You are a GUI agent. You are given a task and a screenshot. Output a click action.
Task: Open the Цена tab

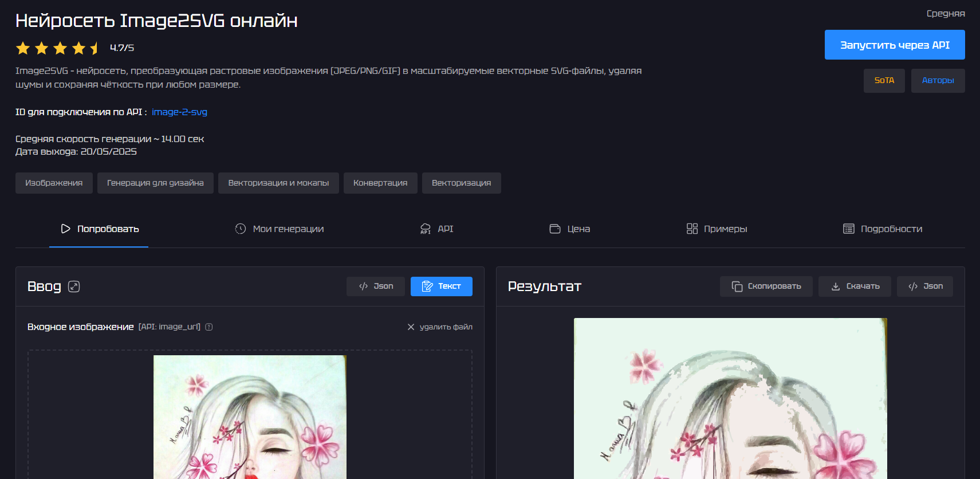570,229
